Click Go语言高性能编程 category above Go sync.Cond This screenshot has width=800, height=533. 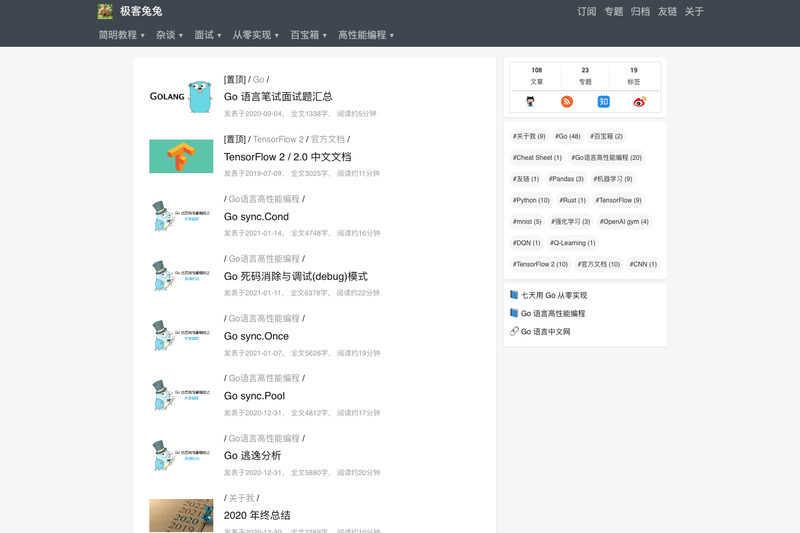tap(264, 199)
